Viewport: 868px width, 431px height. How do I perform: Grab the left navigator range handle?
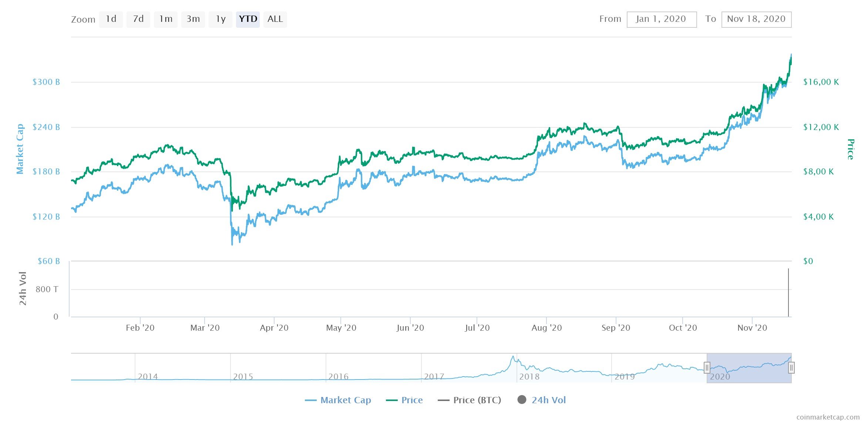707,368
